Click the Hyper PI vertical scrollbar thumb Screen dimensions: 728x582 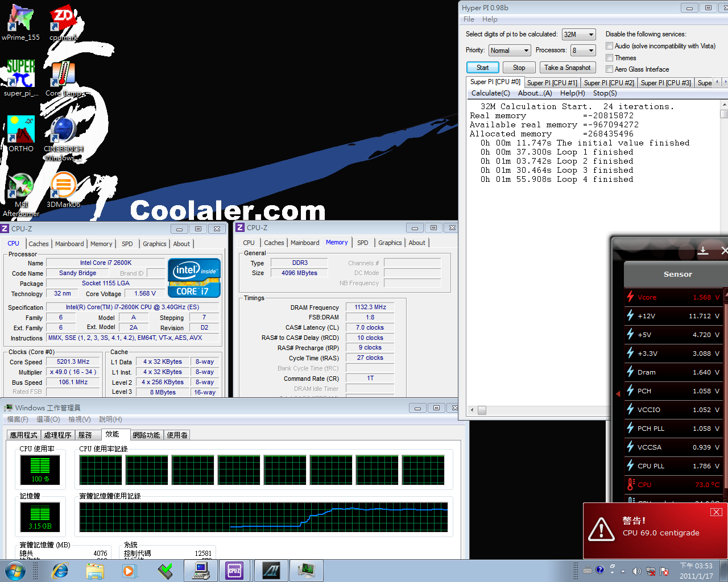point(724,114)
